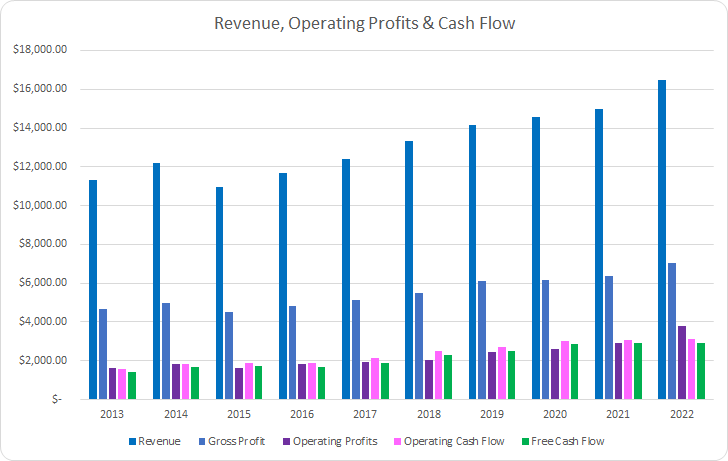Select the 2019 Gross Profit bar

[x=482, y=340]
